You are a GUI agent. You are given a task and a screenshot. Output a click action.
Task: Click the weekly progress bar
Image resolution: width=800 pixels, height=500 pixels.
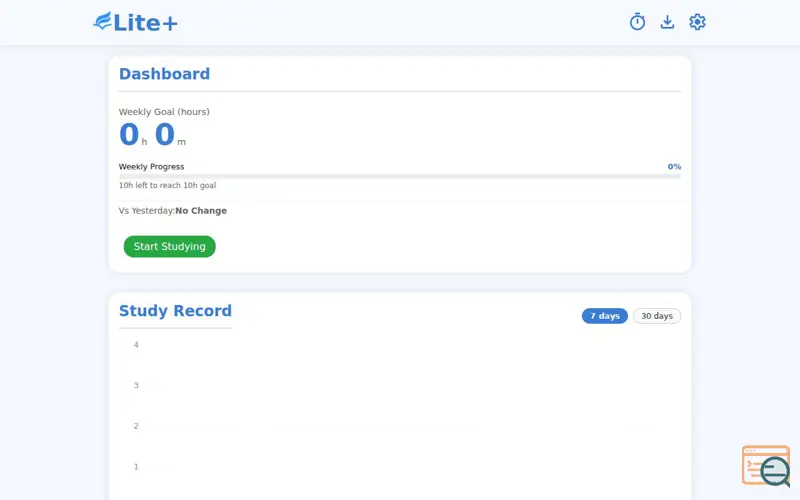click(399, 177)
